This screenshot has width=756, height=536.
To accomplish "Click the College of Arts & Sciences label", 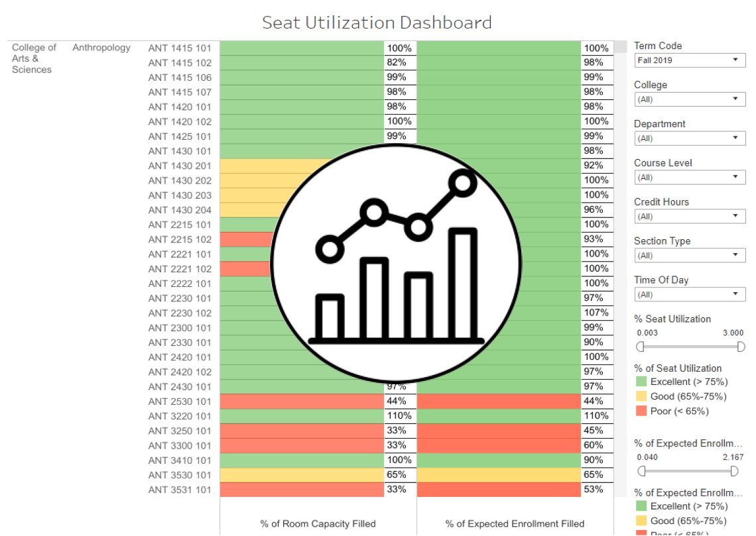I will pos(34,58).
